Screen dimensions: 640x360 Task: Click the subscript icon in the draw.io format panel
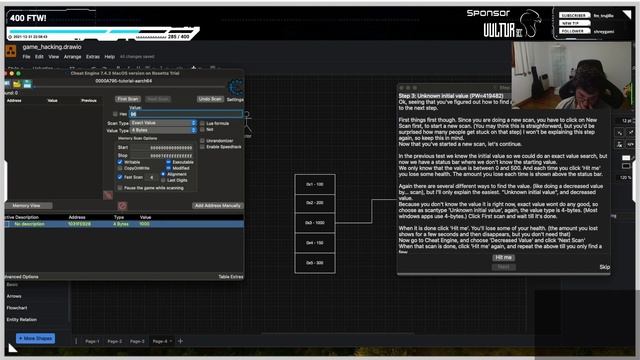click(620, 133)
